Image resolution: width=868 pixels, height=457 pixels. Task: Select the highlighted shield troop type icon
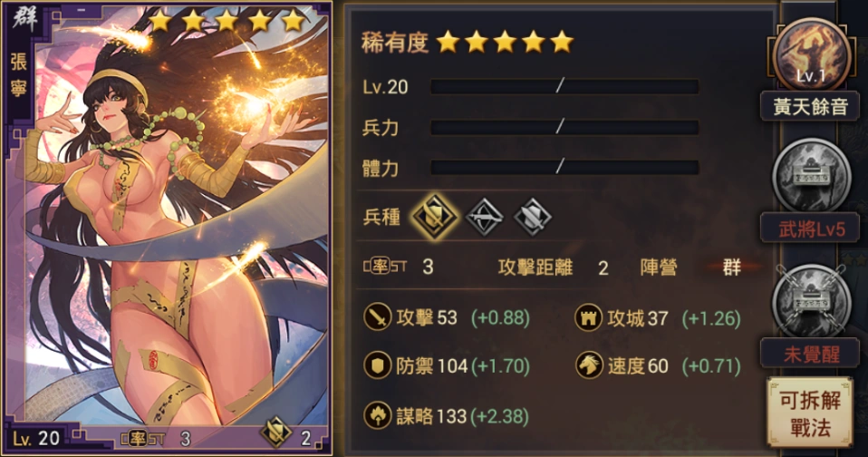pos(435,217)
